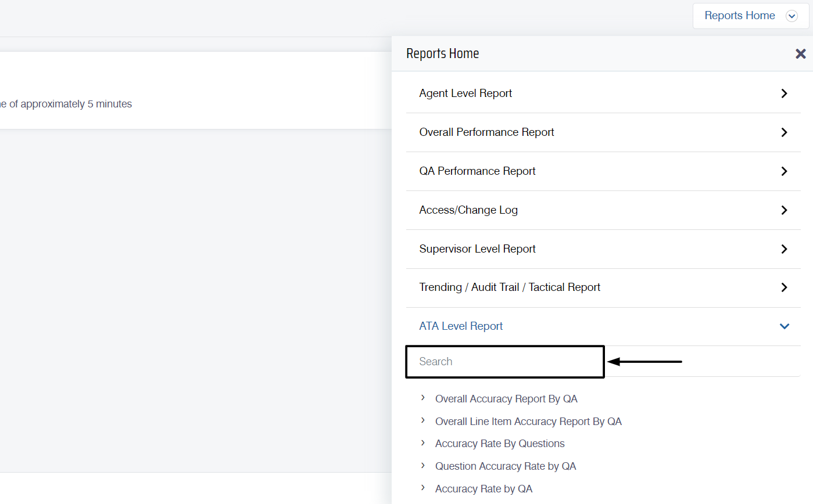The image size is (813, 504).
Task: Open Overall Performance Report menu item
Action: [x=603, y=132]
